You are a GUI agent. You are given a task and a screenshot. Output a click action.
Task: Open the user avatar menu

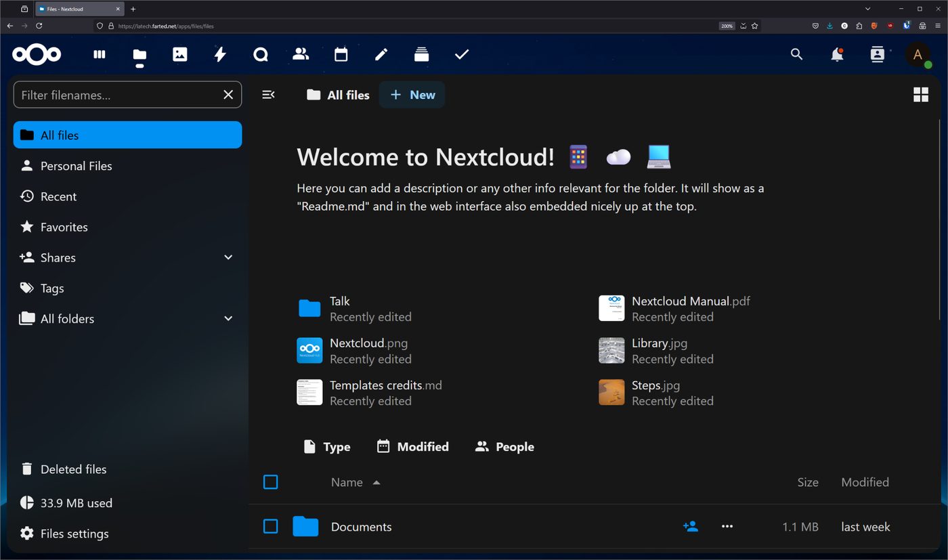point(918,55)
